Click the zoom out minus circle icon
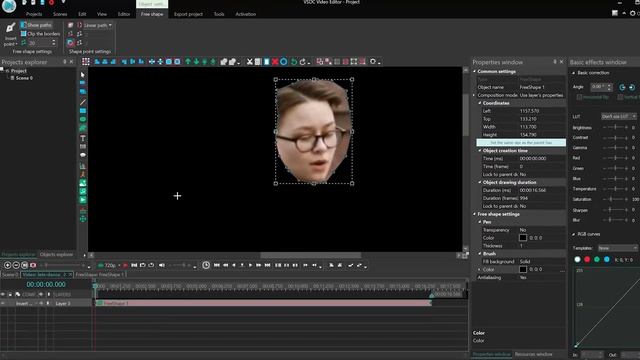 coord(16,265)
